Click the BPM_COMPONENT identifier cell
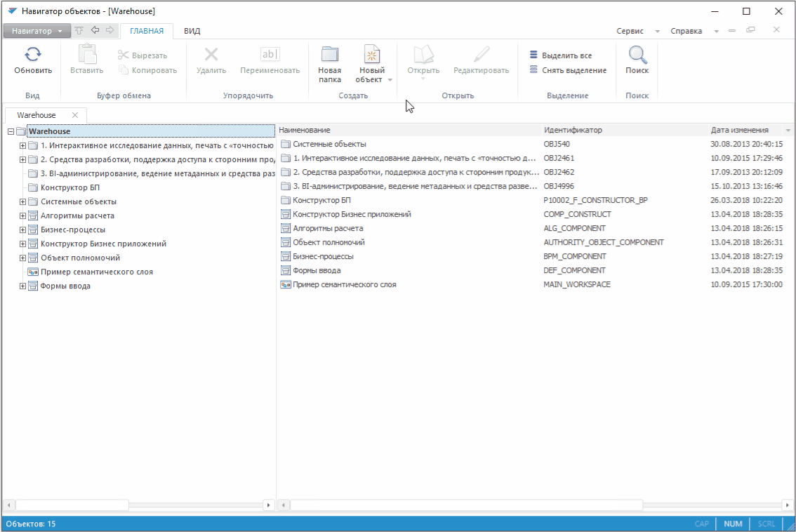 [575, 256]
